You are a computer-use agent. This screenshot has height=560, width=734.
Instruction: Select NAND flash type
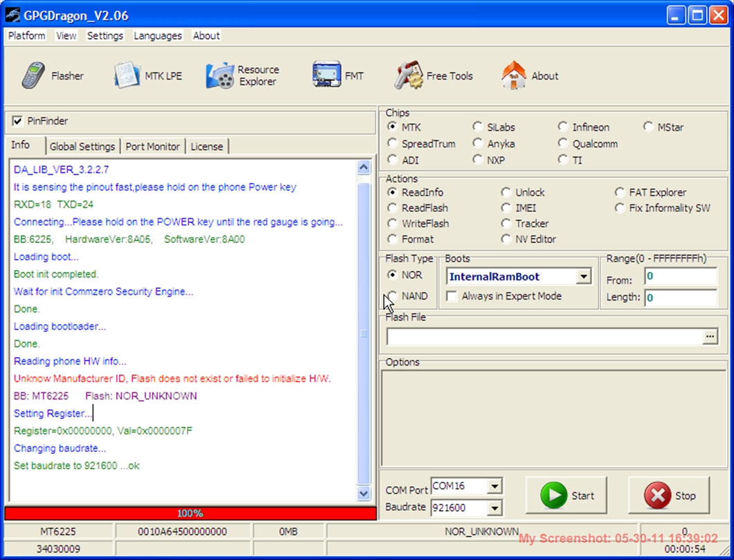point(393,296)
